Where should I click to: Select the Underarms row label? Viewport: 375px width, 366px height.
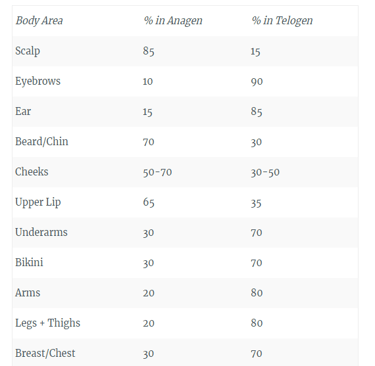pos(41,232)
